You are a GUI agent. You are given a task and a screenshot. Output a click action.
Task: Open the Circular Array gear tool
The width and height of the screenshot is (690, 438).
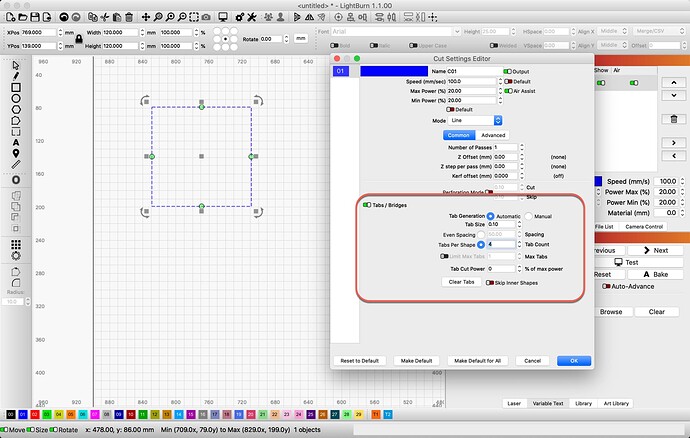tap(16, 256)
